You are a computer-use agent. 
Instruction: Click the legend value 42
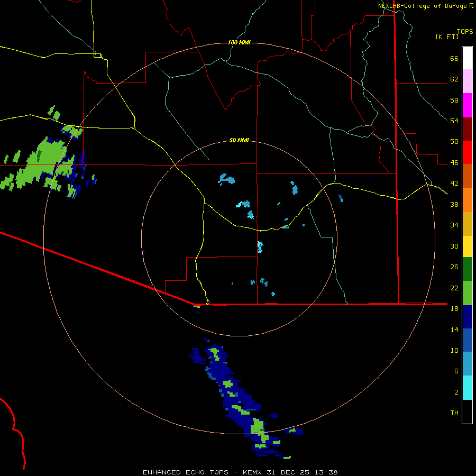point(454,184)
